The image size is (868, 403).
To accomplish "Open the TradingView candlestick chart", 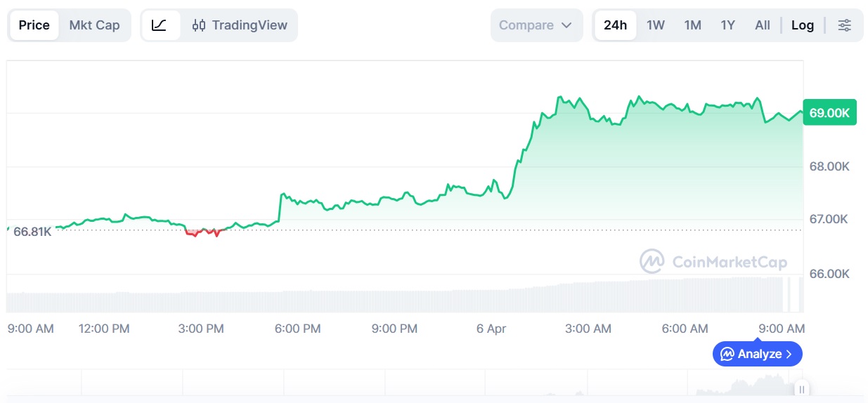I will tap(240, 25).
